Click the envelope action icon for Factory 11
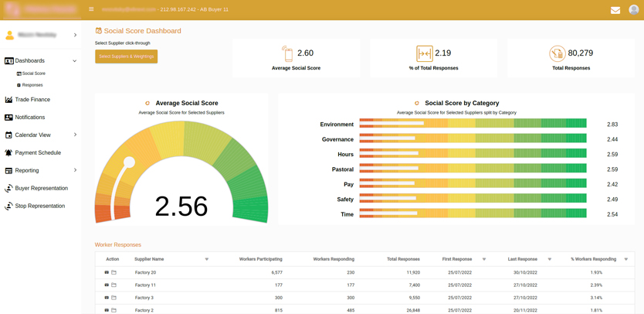The width and height of the screenshot is (644, 314). click(x=107, y=285)
